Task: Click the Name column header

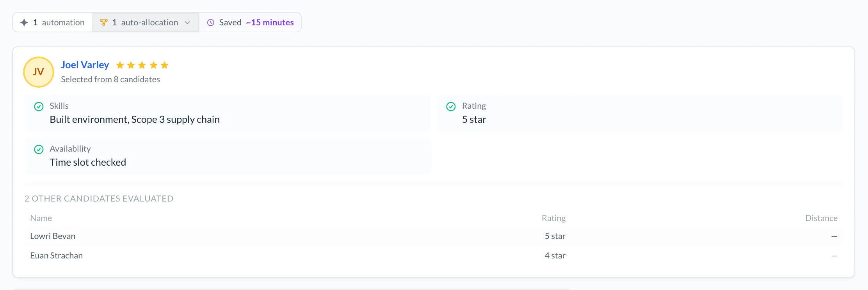Action: [41, 218]
